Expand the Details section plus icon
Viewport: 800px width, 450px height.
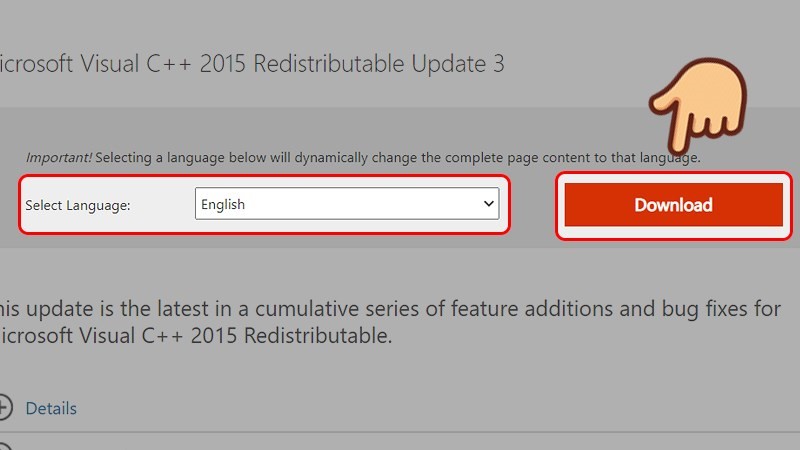click(x=4, y=408)
